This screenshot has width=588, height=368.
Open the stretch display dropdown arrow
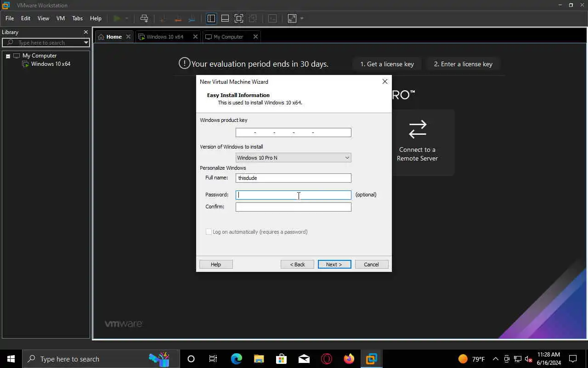click(x=302, y=18)
